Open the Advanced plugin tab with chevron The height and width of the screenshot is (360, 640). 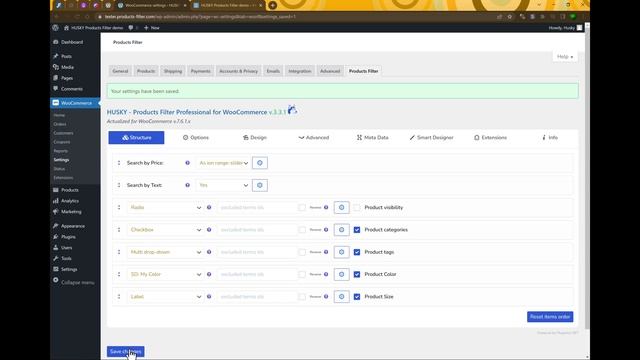(313, 138)
